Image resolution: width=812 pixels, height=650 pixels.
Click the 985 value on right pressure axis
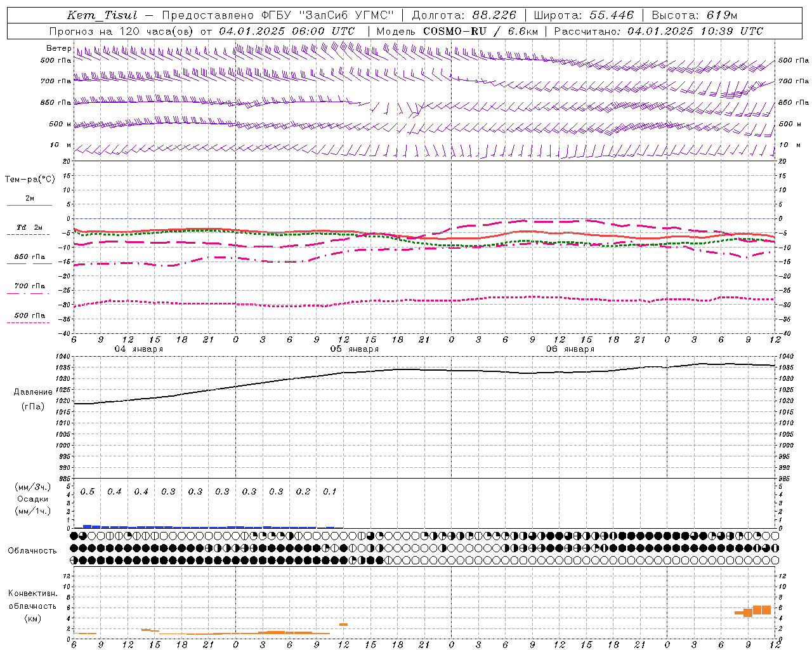point(785,479)
